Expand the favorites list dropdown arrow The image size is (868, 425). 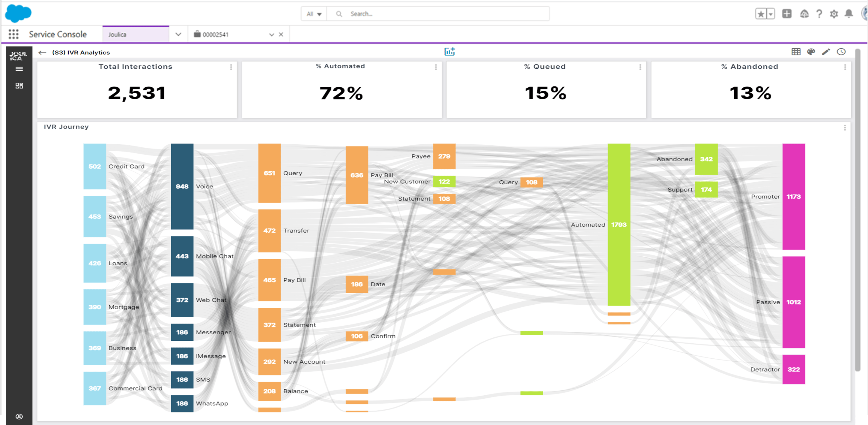pos(770,14)
